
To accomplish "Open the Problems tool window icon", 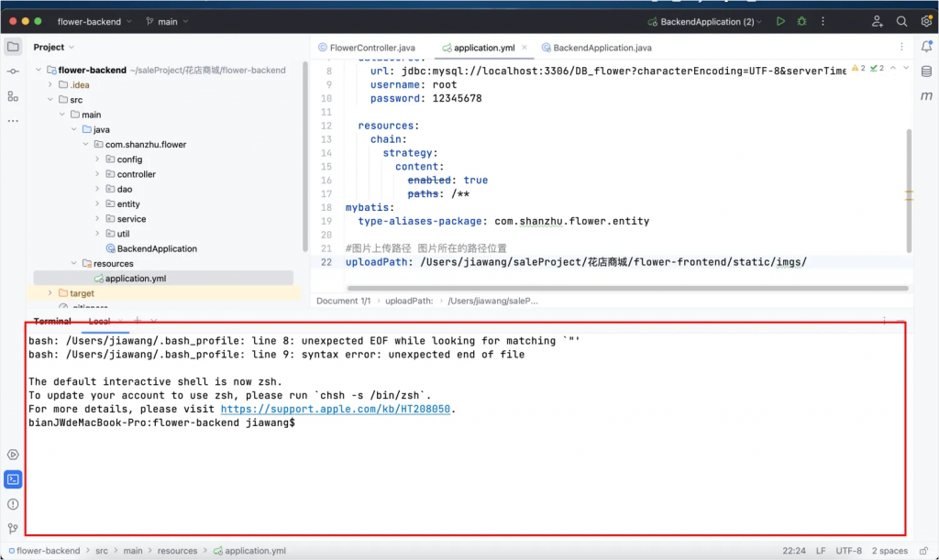I will tap(13, 504).
